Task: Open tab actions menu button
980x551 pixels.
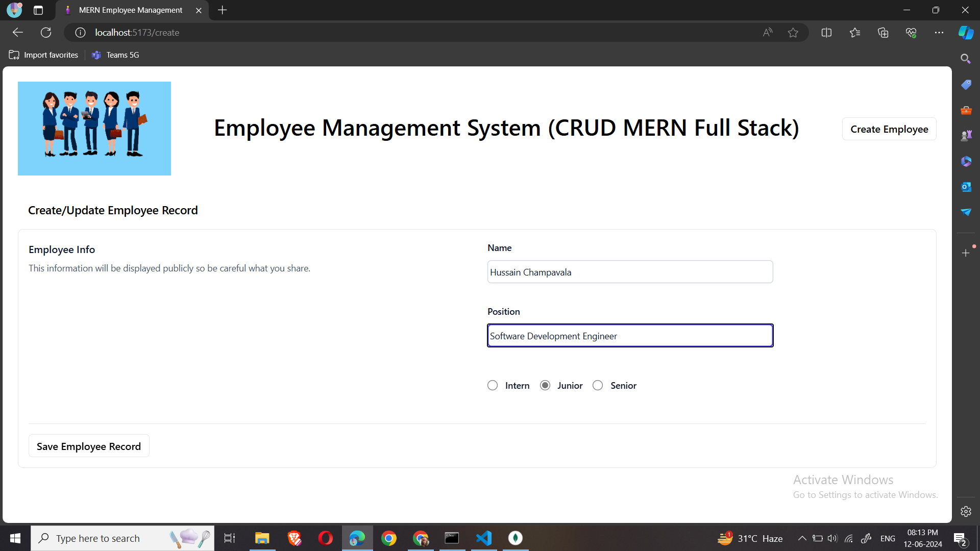Action: click(38, 10)
